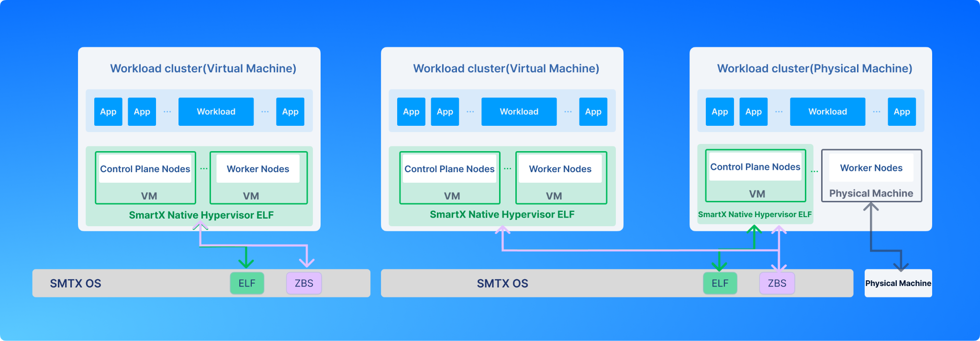The width and height of the screenshot is (980, 341).
Task: Click SMTX OS label in the shorter left bar
Action: tap(76, 283)
